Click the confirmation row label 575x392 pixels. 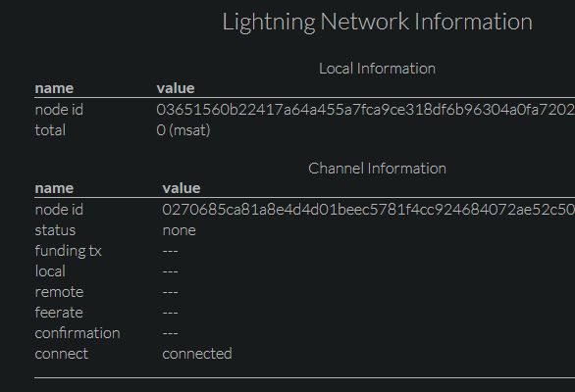click(x=78, y=333)
